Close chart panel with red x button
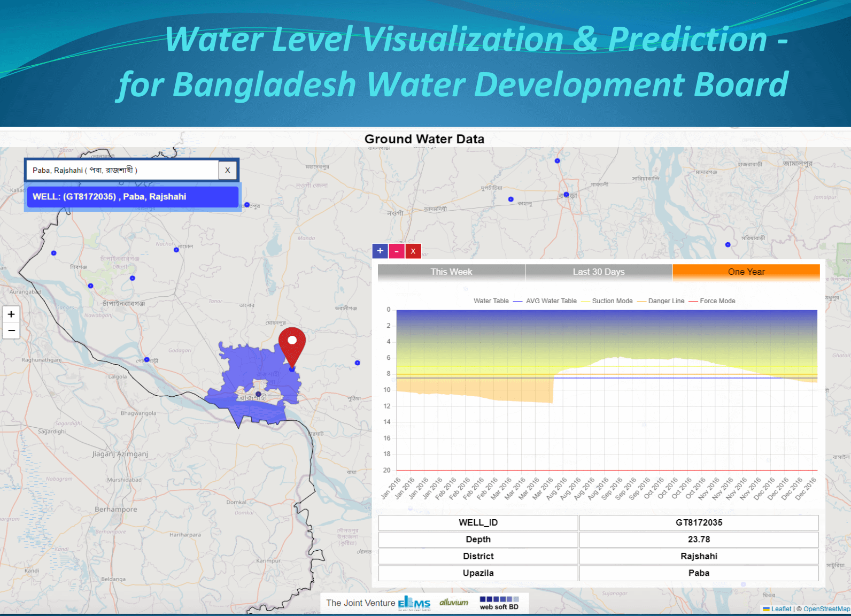The width and height of the screenshot is (851, 616). 413,251
